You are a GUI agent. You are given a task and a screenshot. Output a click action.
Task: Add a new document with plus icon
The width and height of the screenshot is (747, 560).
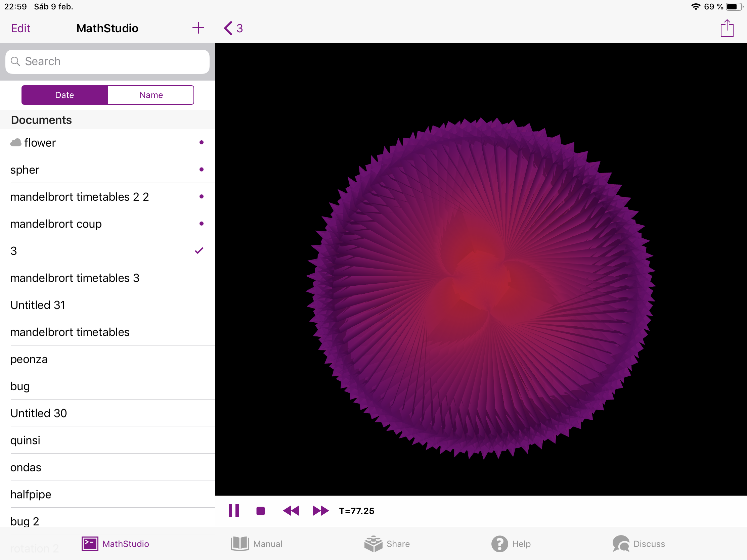pyautogui.click(x=198, y=28)
